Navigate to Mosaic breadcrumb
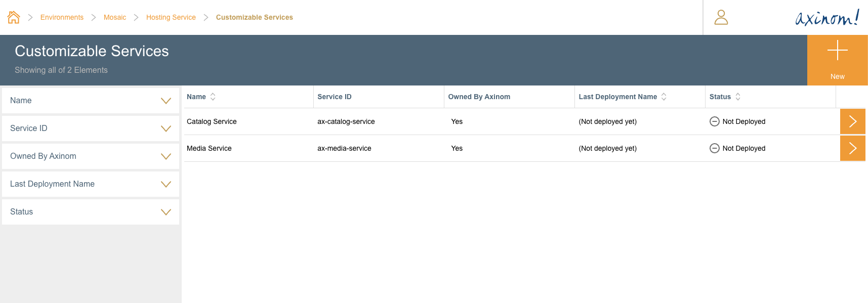This screenshot has height=303, width=868. (x=115, y=17)
